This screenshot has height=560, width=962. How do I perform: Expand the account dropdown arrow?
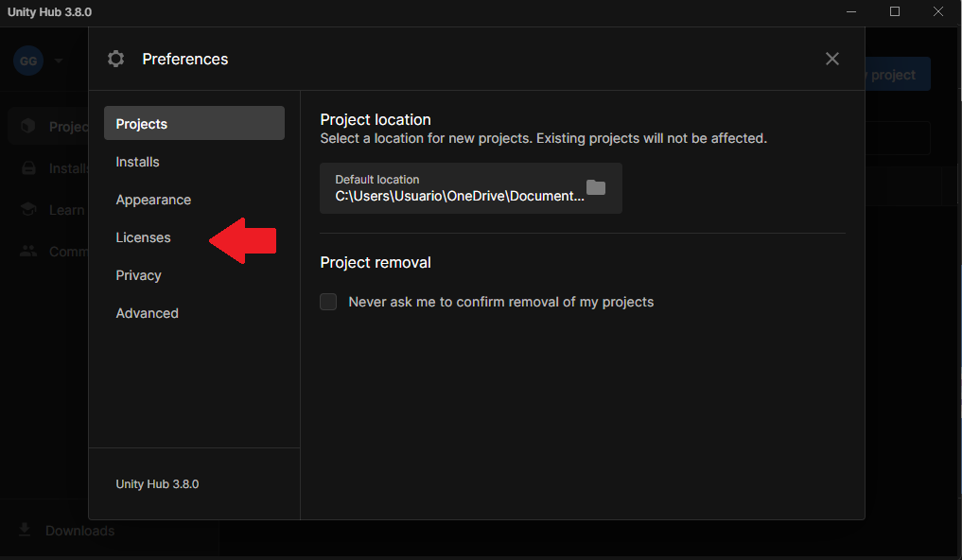click(59, 61)
